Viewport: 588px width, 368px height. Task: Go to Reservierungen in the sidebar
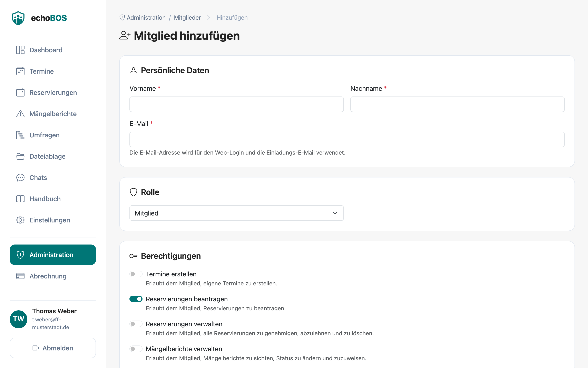pyautogui.click(x=53, y=92)
